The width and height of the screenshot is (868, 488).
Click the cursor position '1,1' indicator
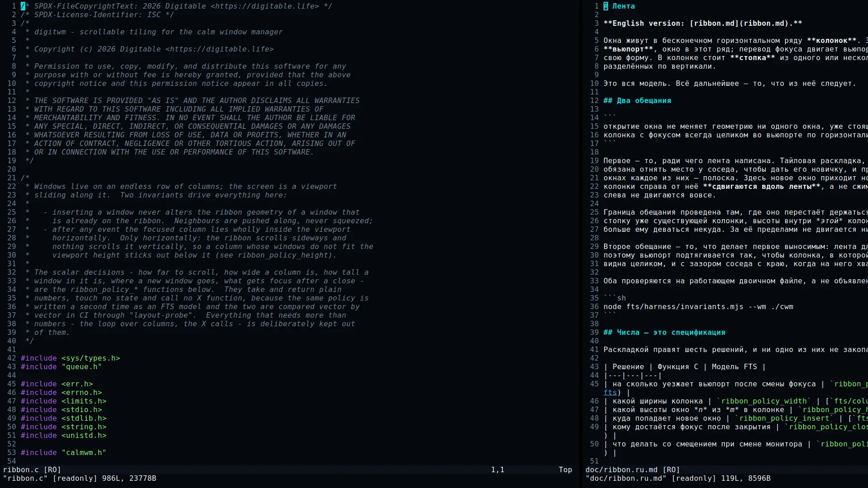[498, 469]
